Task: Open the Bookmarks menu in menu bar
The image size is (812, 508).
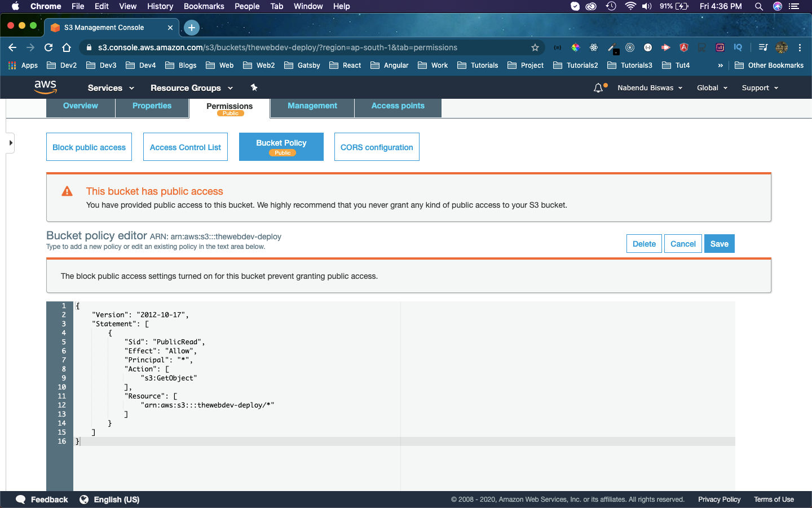Action: [204, 6]
